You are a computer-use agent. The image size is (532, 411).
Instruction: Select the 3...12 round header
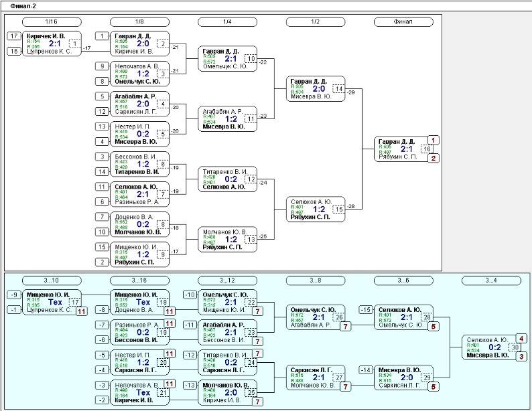pyautogui.click(x=227, y=280)
